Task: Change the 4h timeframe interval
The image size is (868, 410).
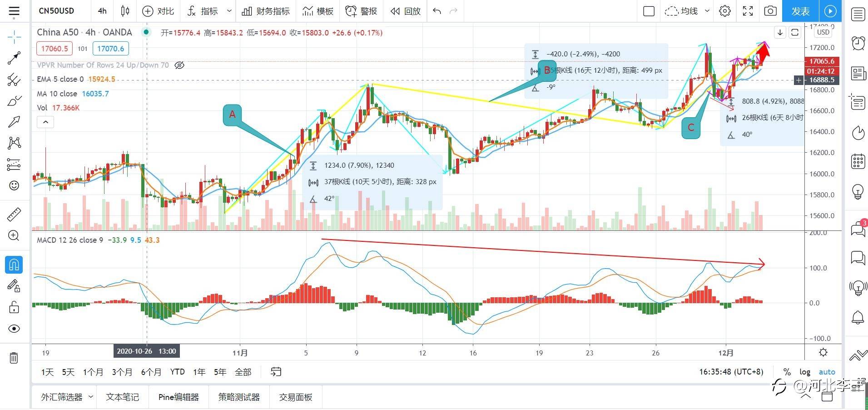Action: pyautogui.click(x=102, y=11)
